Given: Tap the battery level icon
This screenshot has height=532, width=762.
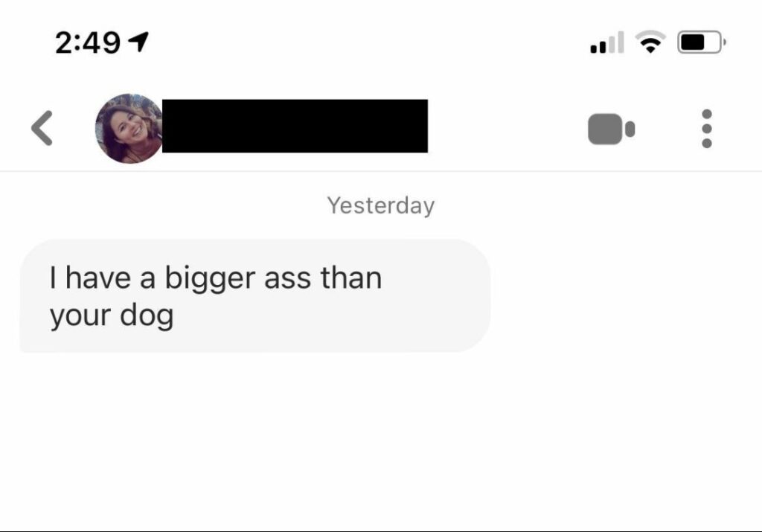Looking at the screenshot, I should click(701, 42).
